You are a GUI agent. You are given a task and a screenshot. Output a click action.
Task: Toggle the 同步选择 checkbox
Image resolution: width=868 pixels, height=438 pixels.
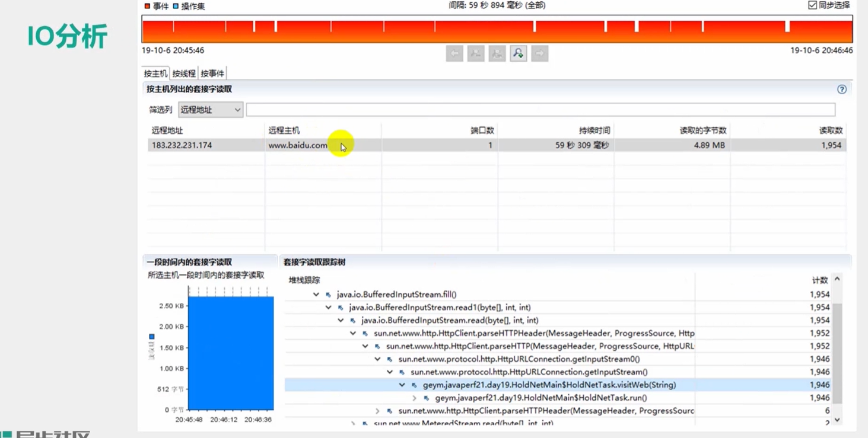(x=812, y=5)
